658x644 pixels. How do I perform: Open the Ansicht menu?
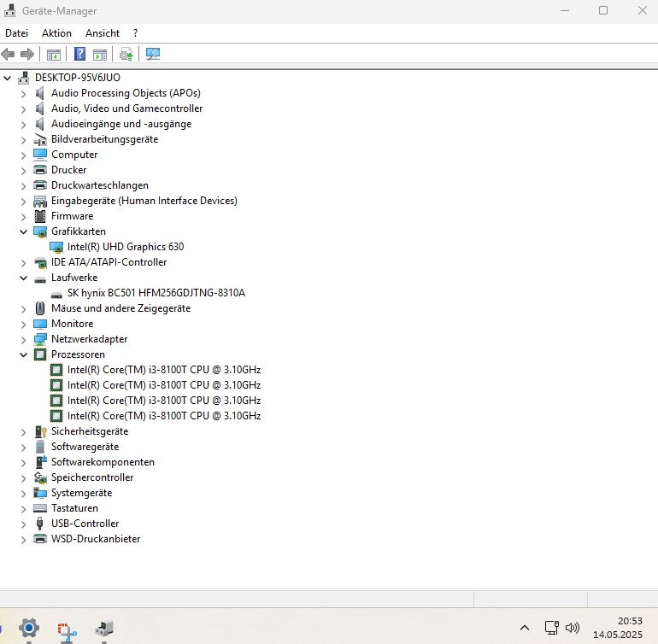[x=103, y=33]
